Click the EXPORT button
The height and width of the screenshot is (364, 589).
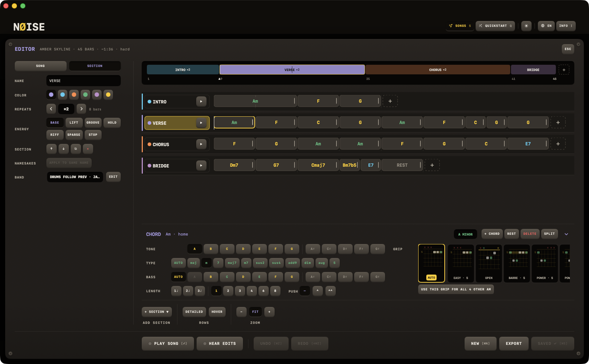pyautogui.click(x=514, y=343)
